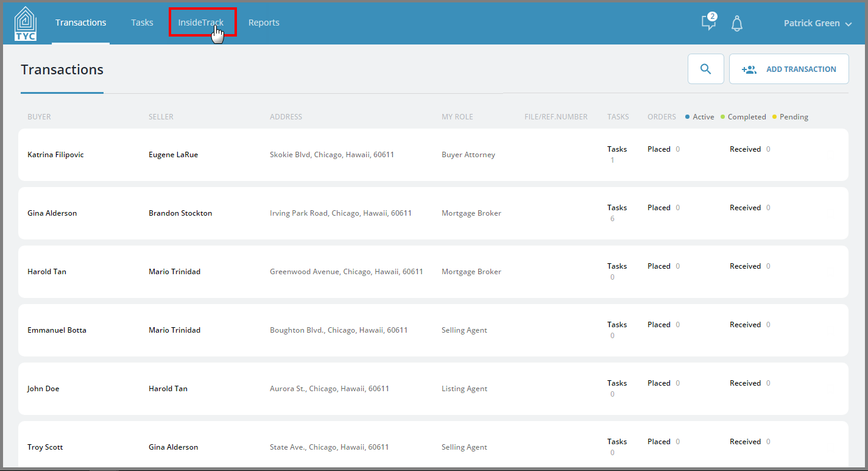Click Received orders in Katrina Filipovic row
This screenshot has width=868, height=471.
[x=750, y=149]
